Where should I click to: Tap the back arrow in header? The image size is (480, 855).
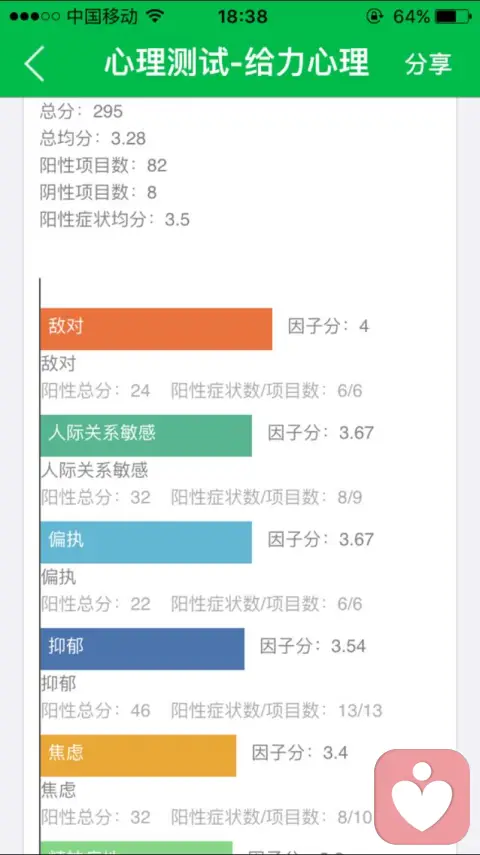34,63
